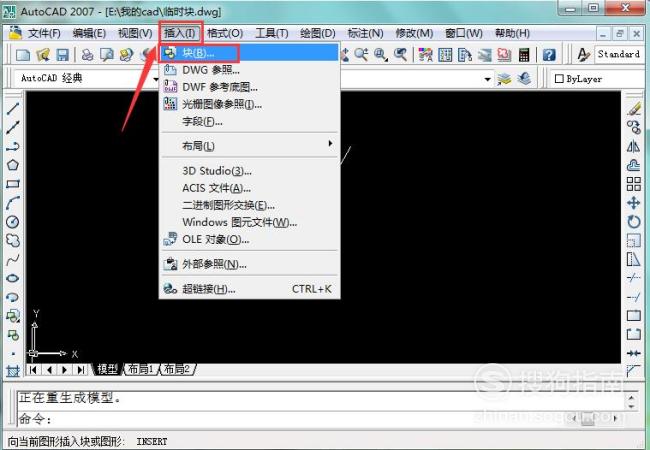The image size is (650, 450).
Task: Click the Hatch tool icon
Action: [x=13, y=371]
